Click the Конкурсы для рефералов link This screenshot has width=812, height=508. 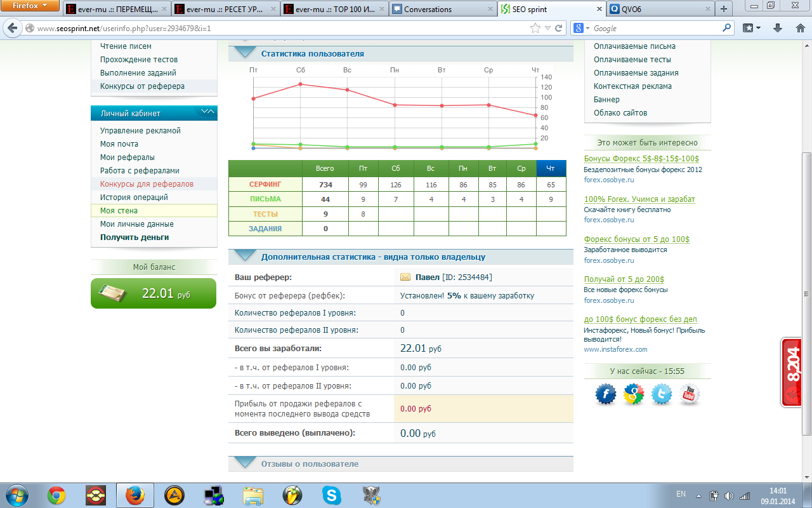(147, 184)
